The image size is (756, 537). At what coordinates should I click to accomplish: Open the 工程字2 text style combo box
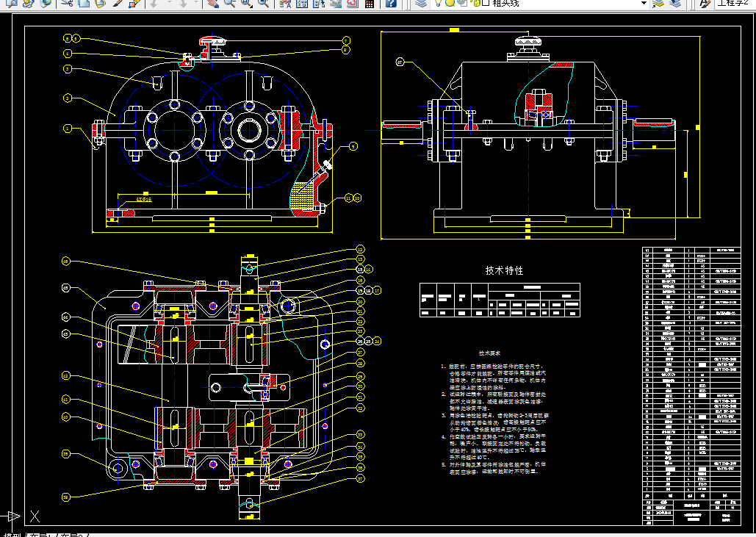(735, 4)
